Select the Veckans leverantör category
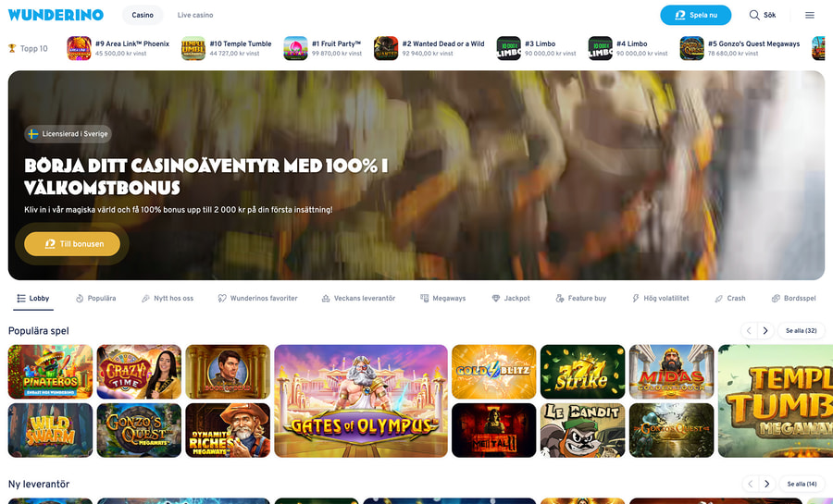833x504 pixels. 358,298
